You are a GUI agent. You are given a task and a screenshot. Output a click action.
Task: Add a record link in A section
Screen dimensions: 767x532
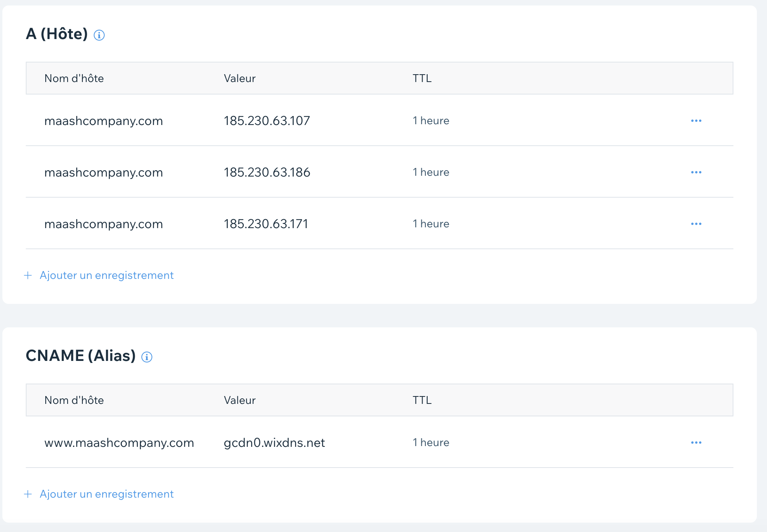[107, 275]
